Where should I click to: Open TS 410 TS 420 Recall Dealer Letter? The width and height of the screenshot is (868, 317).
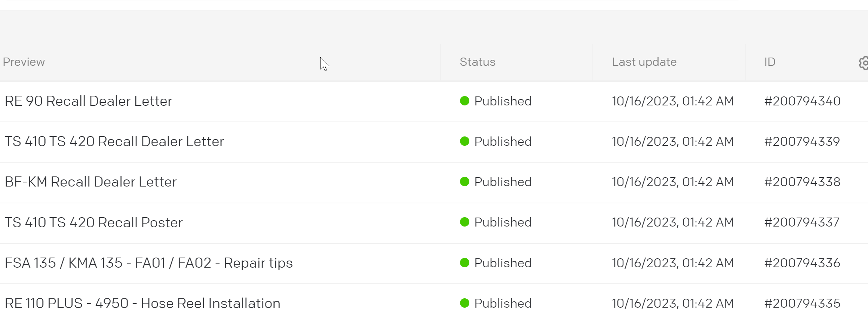click(x=114, y=141)
